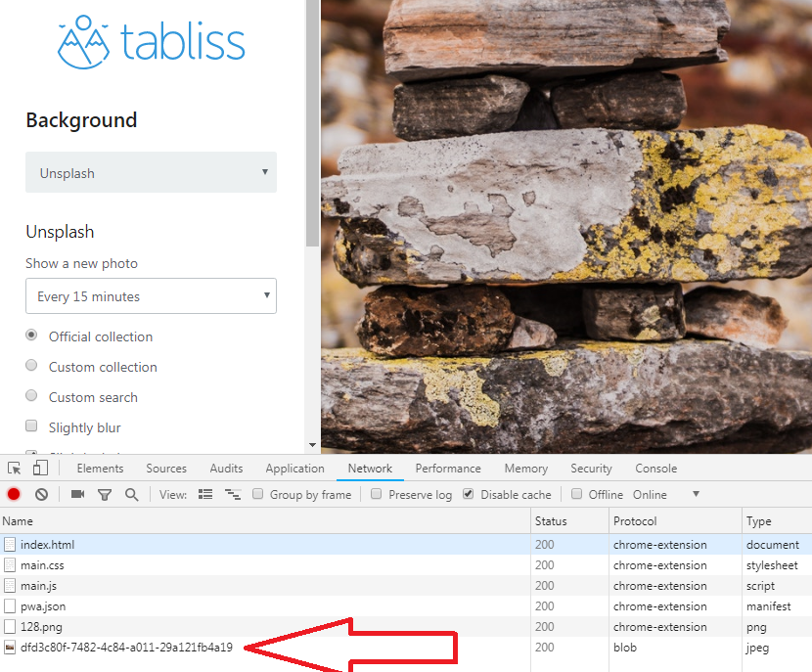Switch to the Application tab
Viewport: 812px width, 672px height.
tap(295, 468)
